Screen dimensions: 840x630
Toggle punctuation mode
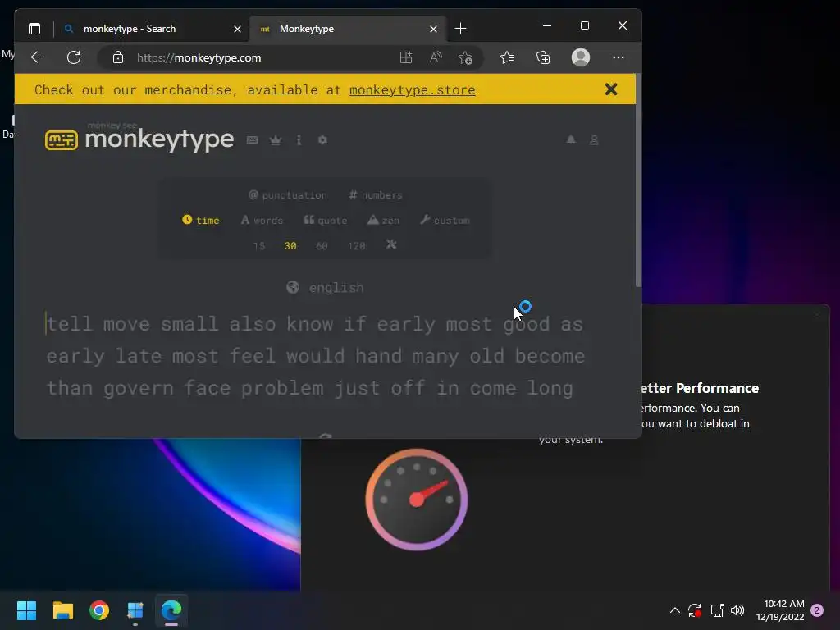pos(288,195)
